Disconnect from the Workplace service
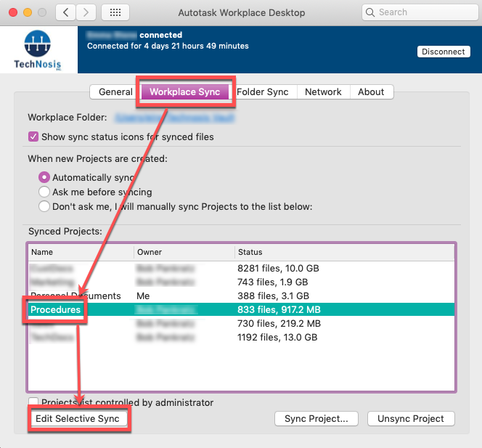 444,52
